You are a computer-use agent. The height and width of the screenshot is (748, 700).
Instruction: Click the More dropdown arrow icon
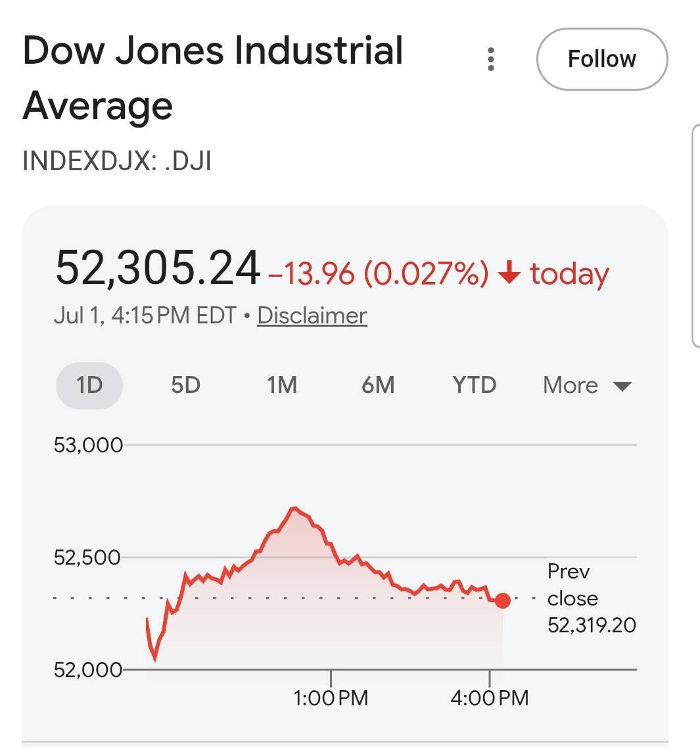pyautogui.click(x=622, y=386)
